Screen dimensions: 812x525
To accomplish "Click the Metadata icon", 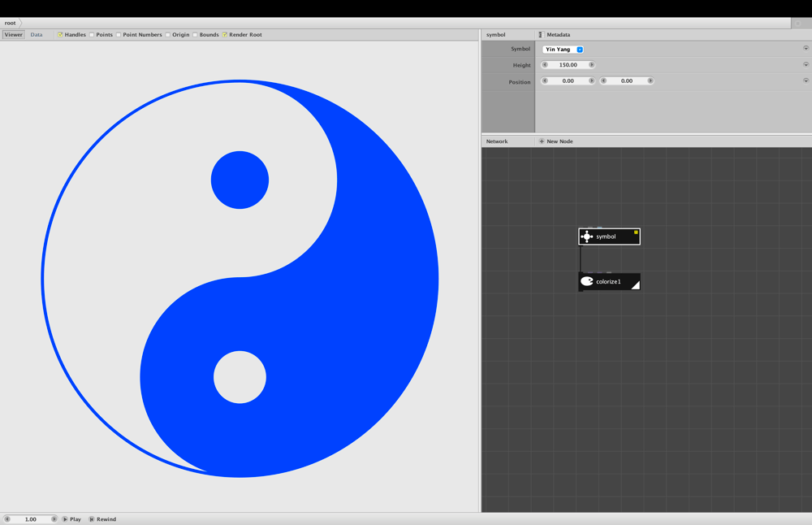I will tap(541, 35).
